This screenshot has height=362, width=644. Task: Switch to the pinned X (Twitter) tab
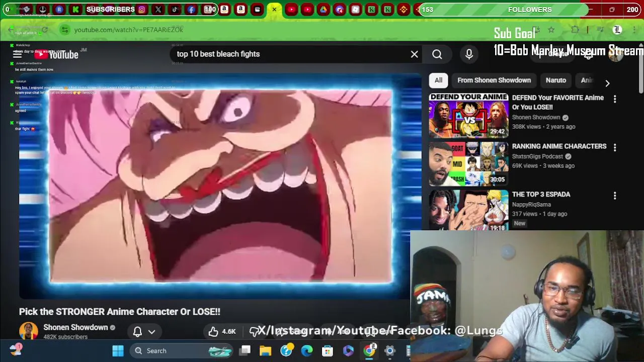click(158, 9)
